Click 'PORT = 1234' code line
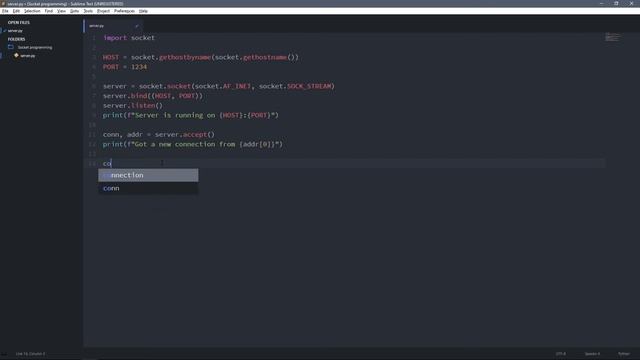This screenshot has width=640, height=360. pyautogui.click(x=124, y=67)
